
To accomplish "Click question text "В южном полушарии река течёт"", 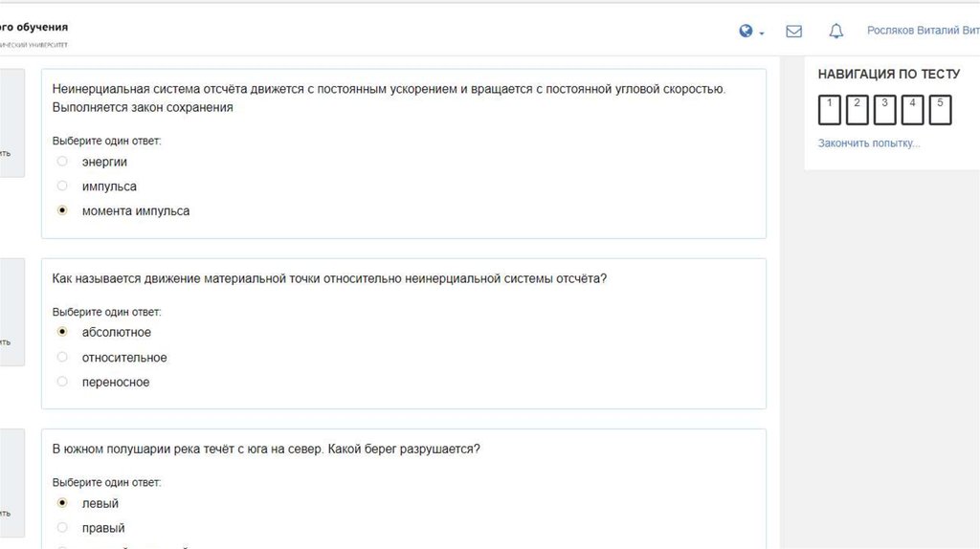I will (266, 450).
